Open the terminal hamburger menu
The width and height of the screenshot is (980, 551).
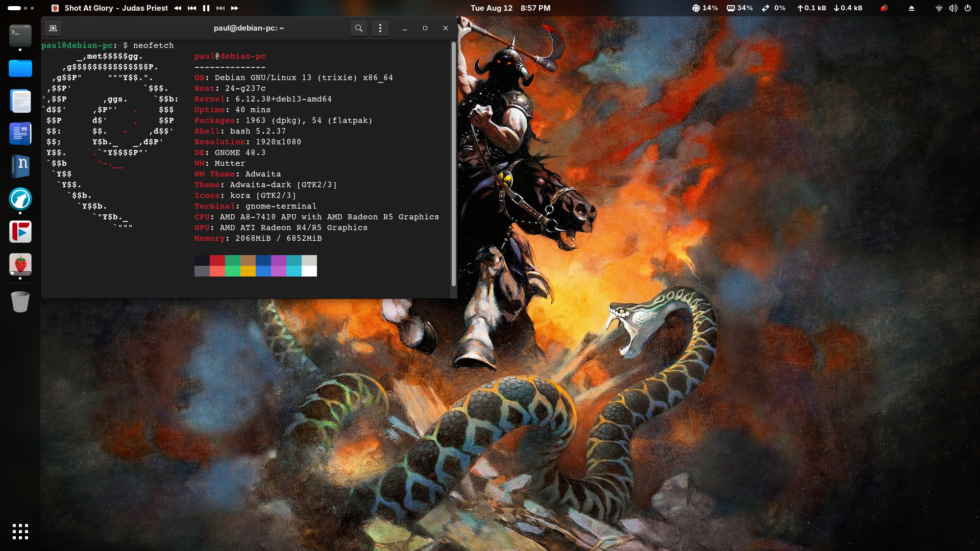(x=380, y=28)
